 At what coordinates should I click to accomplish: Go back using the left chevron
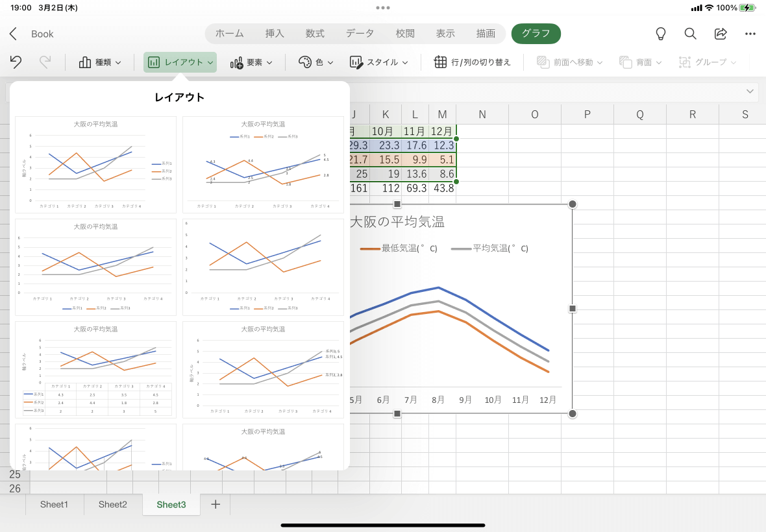pyautogui.click(x=13, y=34)
